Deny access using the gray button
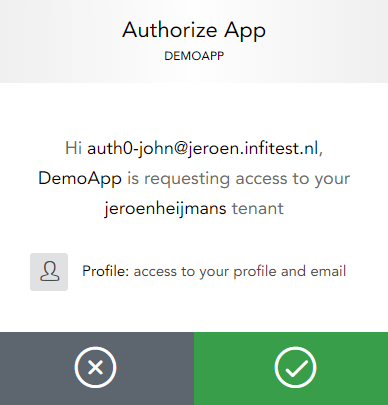388x405 pixels. 97,368
